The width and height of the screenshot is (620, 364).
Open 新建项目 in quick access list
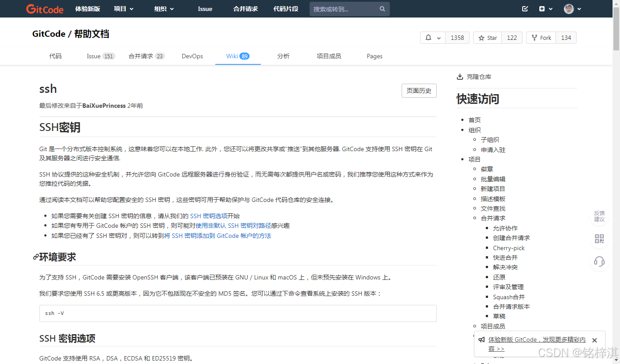click(x=493, y=189)
